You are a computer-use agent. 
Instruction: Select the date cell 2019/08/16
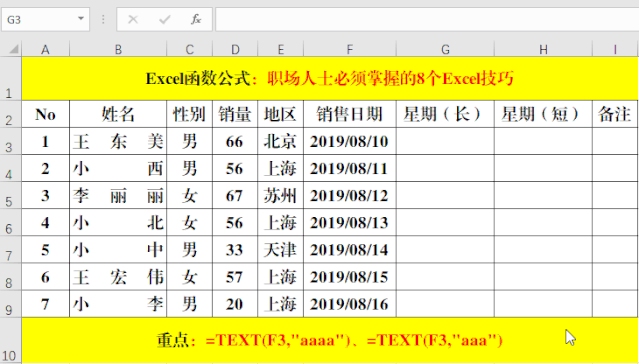tap(350, 304)
